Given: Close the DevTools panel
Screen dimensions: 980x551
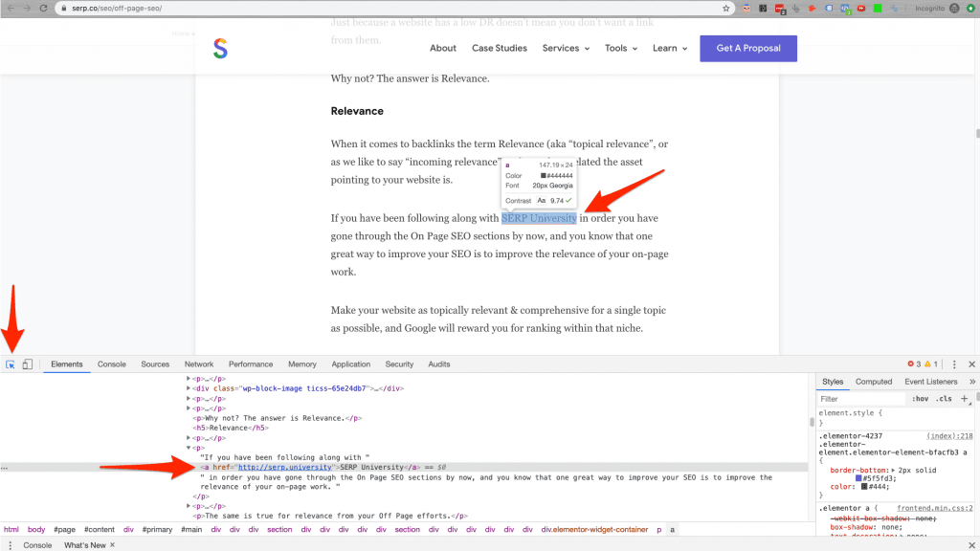Looking at the screenshot, I should (972, 364).
